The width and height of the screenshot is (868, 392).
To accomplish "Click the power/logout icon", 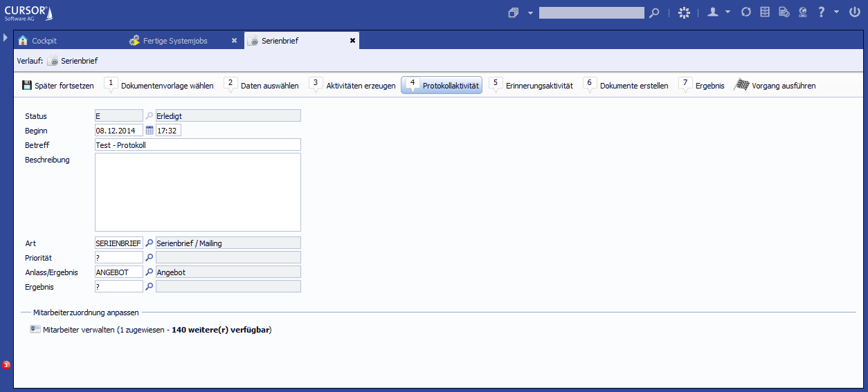I will [854, 12].
